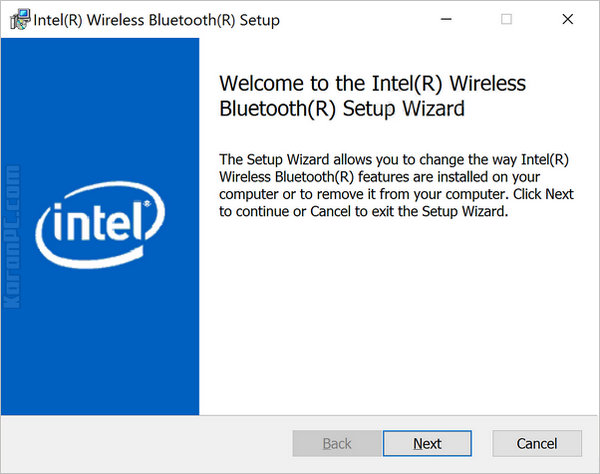Click the grayed-out Back button
600x474 pixels.
tap(337, 443)
